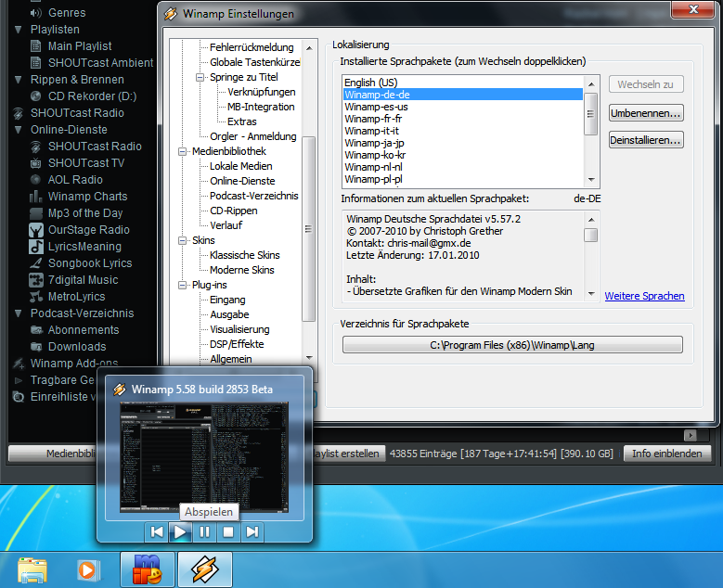
Task: Select Klassische Skins settings page
Action: tap(245, 255)
